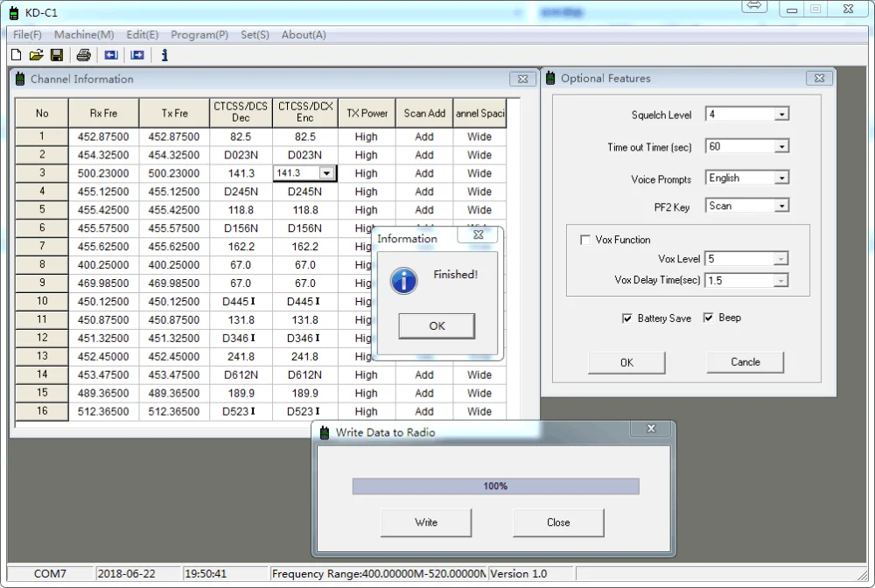Click the Open folder toolbar icon
875x588 pixels.
point(36,55)
